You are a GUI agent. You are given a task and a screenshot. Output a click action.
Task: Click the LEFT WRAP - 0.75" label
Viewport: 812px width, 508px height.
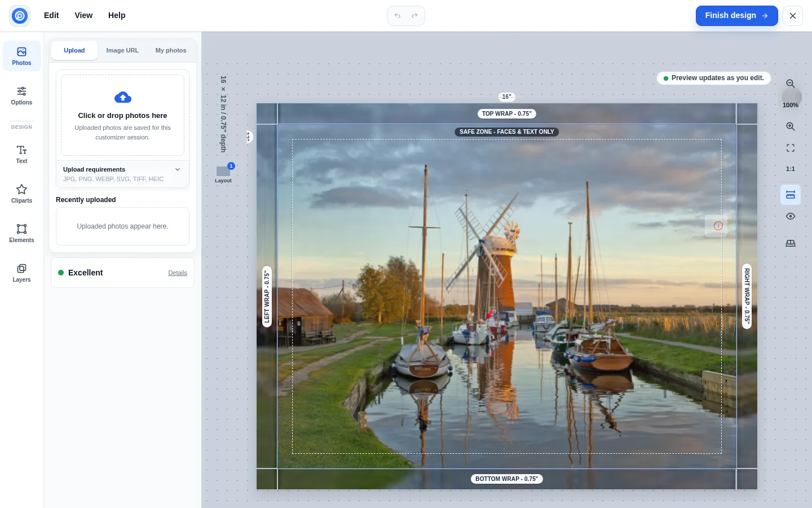tap(267, 296)
